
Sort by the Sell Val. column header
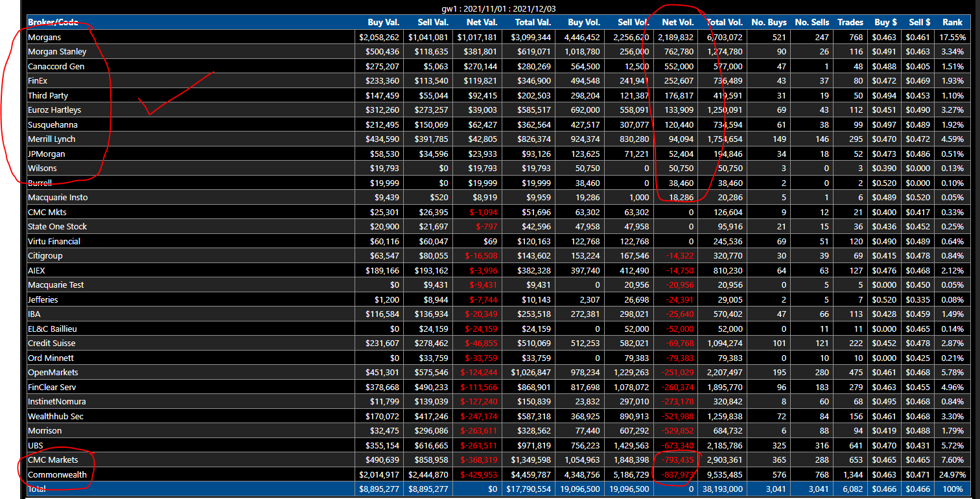coord(432,23)
